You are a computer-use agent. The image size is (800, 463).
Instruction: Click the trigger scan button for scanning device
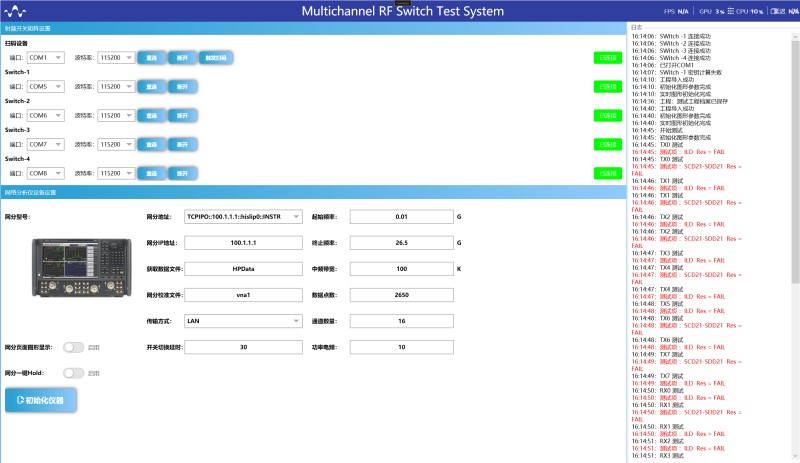pos(216,58)
